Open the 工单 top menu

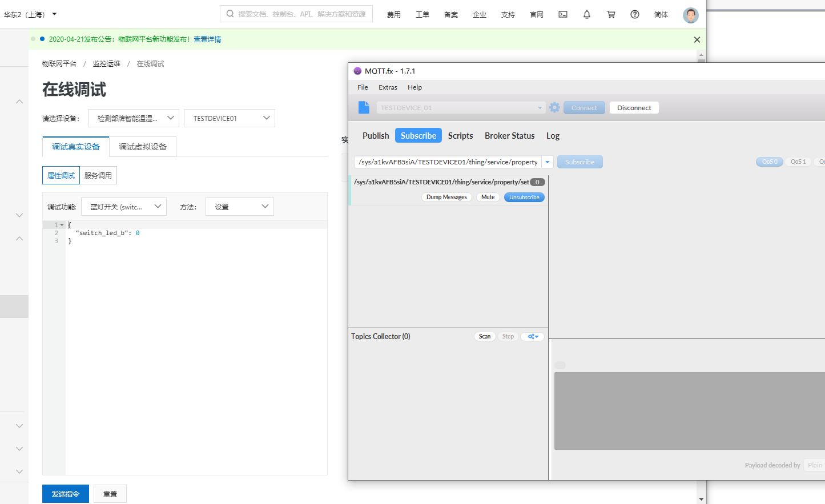[422, 14]
